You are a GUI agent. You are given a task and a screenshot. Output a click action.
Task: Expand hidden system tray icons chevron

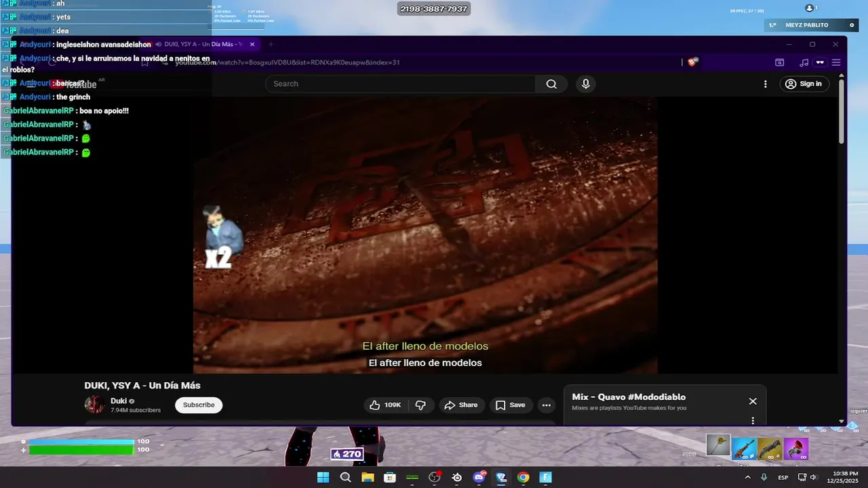tap(747, 477)
